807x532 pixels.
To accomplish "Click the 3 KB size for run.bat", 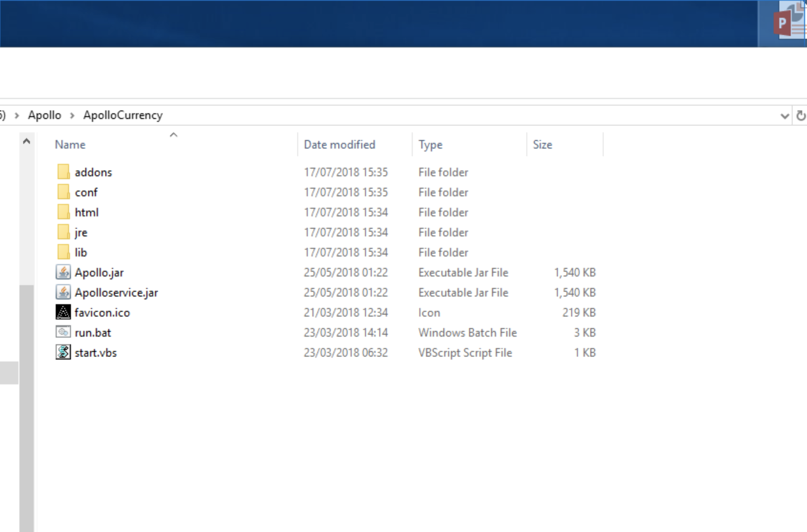I will coord(585,332).
